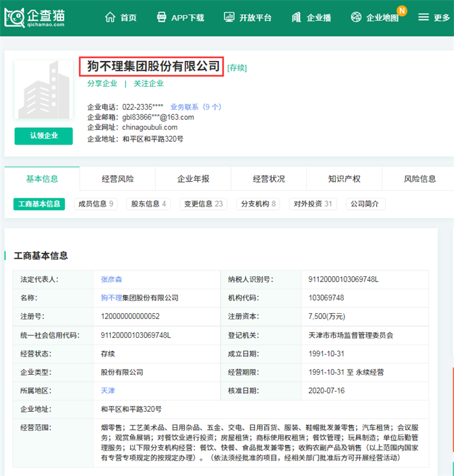Select the 工商基本信息 sub-tab

click(39, 204)
